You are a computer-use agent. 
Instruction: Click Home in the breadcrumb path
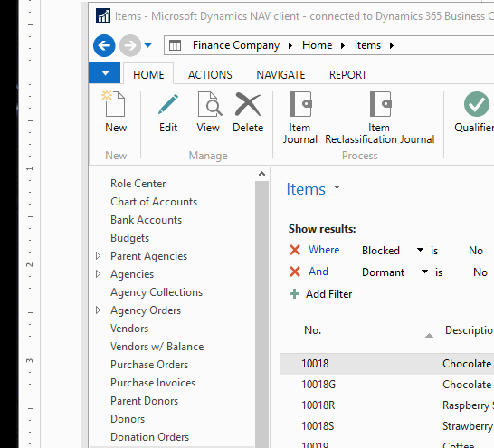317,45
